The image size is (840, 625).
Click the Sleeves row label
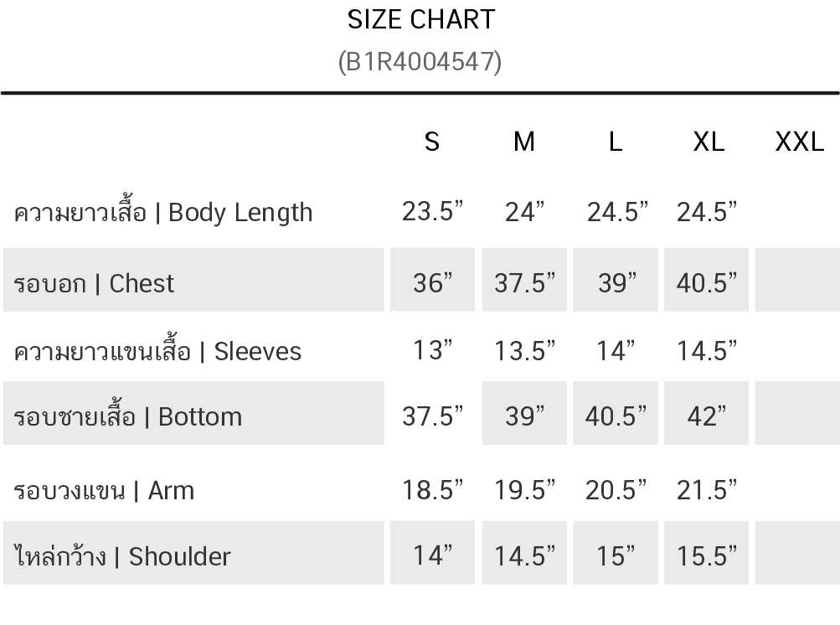pos(157,350)
